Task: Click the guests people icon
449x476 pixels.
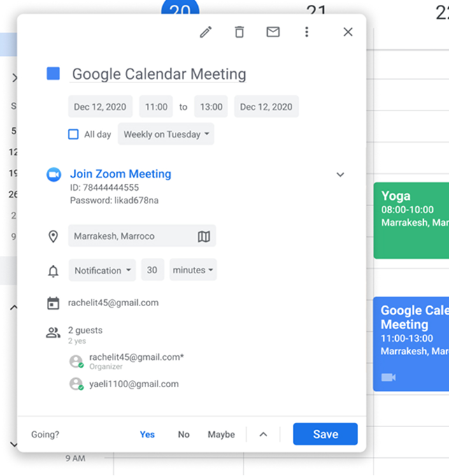Action: coord(53,333)
